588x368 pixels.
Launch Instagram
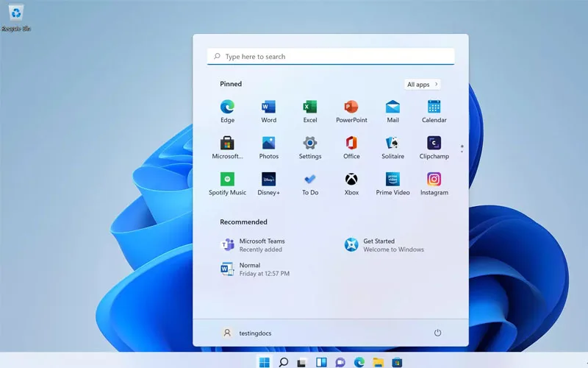[434, 183]
